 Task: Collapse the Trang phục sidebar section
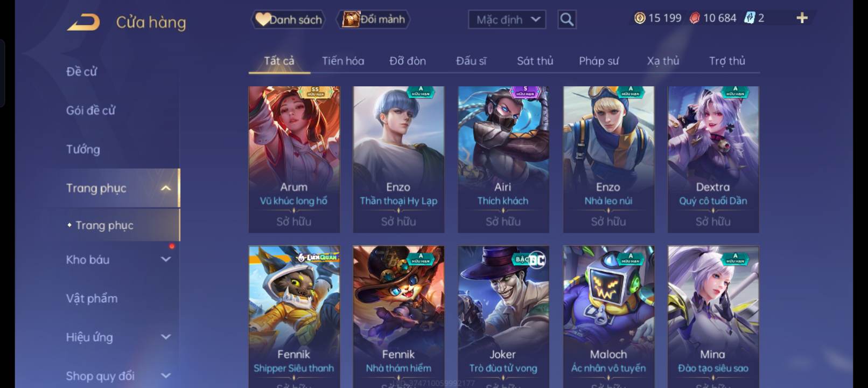click(x=166, y=188)
